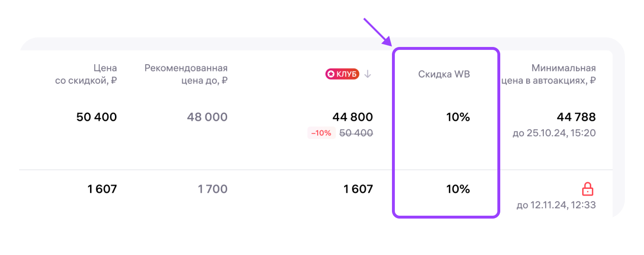Select the 1 700 recommended price
Screen dimensions: 644x255
[212, 189]
